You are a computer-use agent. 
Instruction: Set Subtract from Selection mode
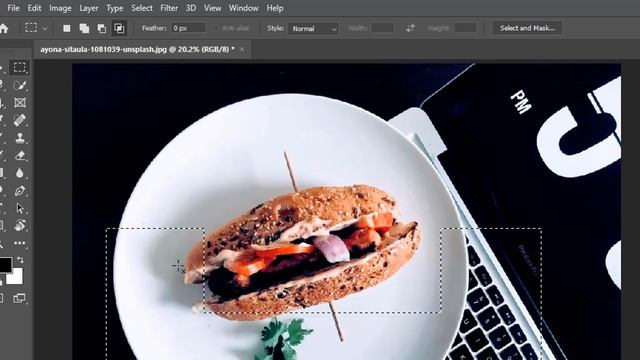[102, 28]
